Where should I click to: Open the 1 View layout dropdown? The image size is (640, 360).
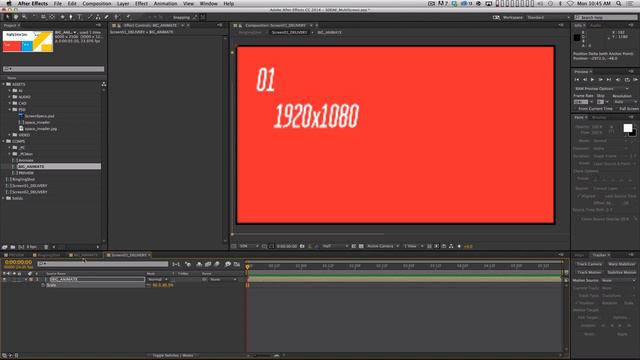click(413, 246)
